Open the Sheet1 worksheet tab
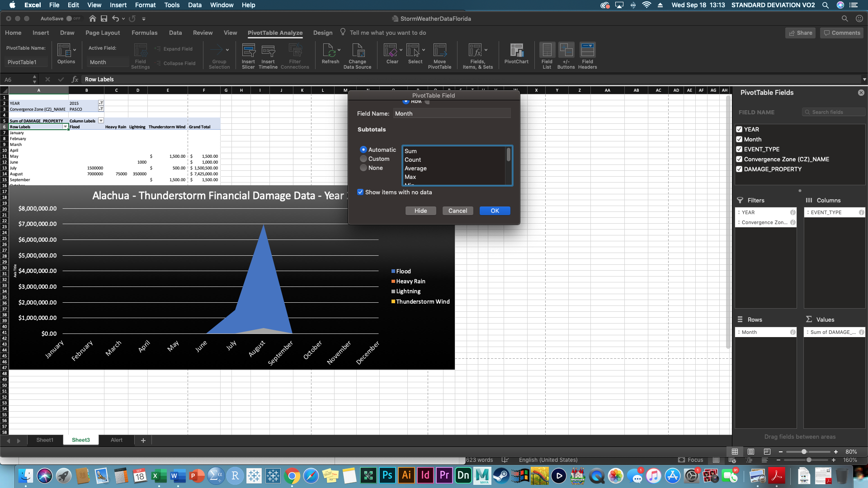Image resolution: width=868 pixels, height=488 pixels. pos(45,440)
